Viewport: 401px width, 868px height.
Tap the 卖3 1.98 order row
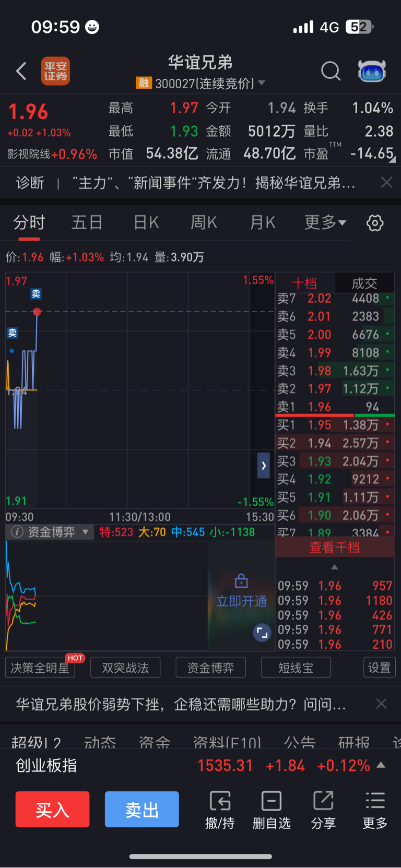(335, 371)
